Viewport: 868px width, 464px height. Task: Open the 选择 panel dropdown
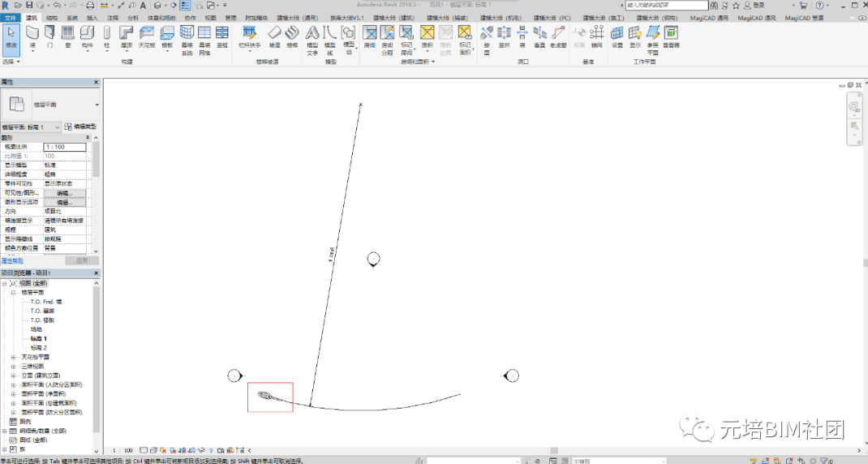(x=11, y=62)
